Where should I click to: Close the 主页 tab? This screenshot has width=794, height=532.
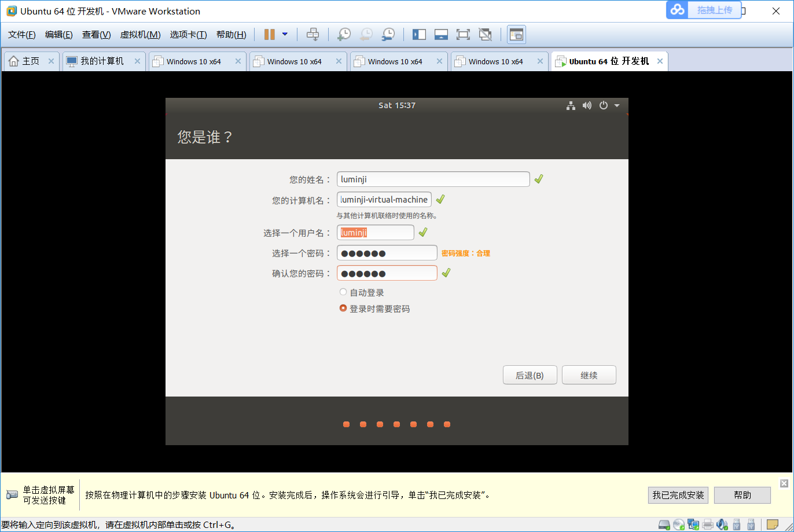click(51, 61)
